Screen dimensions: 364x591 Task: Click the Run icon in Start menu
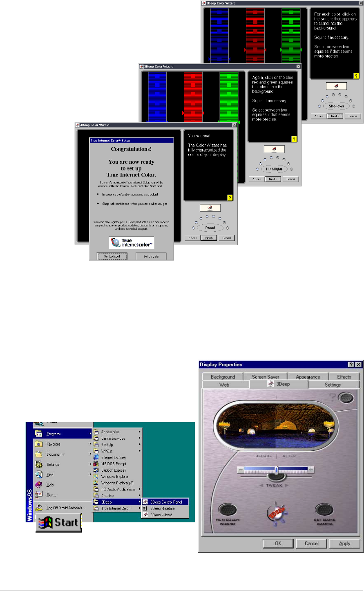[39, 495]
